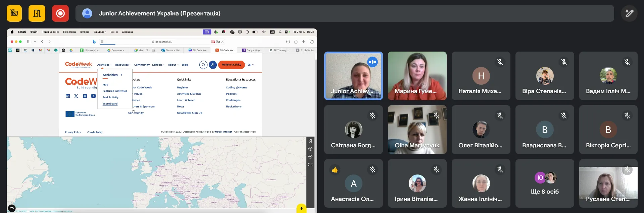
Task: Click the Safari sidebar toggle icon
Action: pos(29,42)
